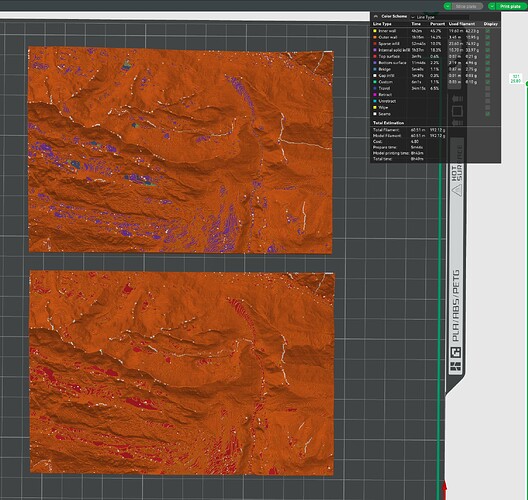Click the Slice plate button
528x500 pixels.
click(x=467, y=6)
